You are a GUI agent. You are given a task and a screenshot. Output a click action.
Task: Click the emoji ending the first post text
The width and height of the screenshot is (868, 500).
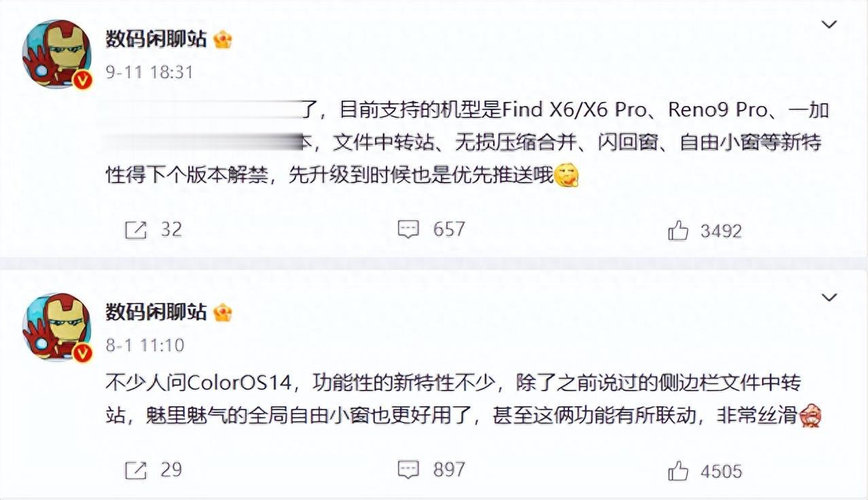coord(566,177)
